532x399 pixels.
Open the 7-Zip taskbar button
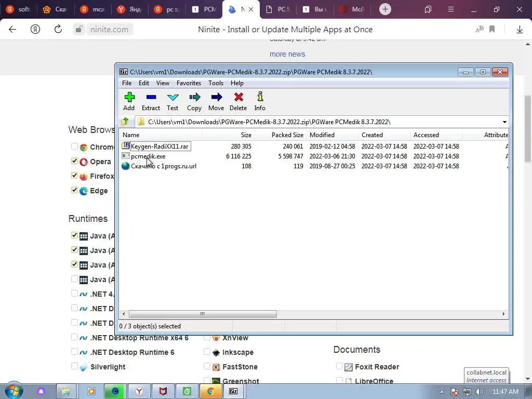tap(233, 391)
